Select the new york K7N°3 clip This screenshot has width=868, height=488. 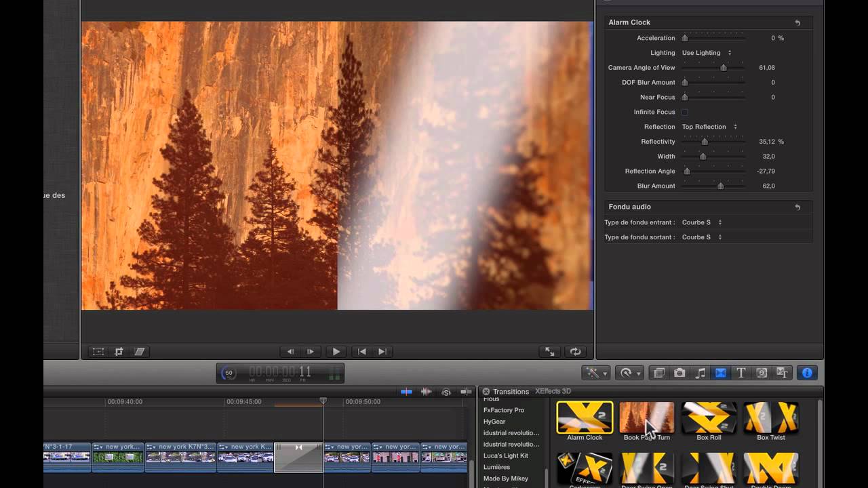click(181, 457)
